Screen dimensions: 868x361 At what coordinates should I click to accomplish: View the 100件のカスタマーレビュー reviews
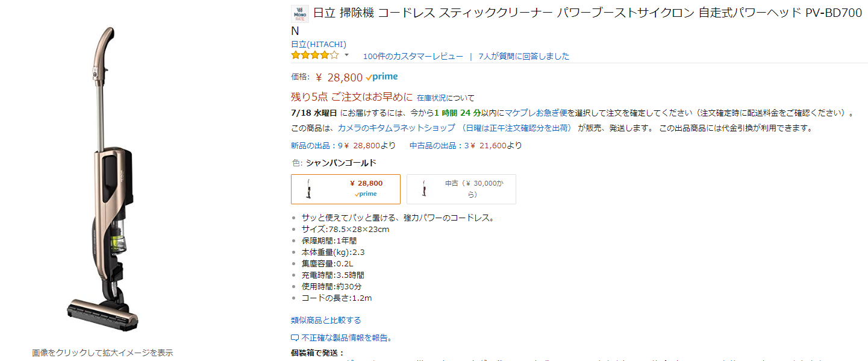point(413,56)
